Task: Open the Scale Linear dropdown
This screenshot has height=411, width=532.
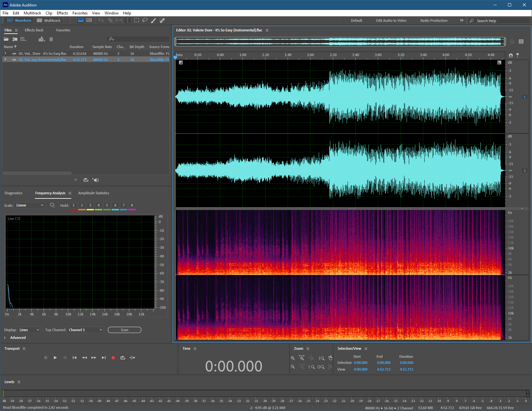Action: point(30,205)
